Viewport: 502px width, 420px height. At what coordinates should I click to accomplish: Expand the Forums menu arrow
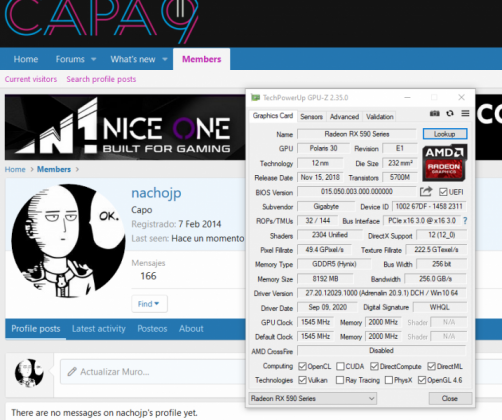[94, 59]
